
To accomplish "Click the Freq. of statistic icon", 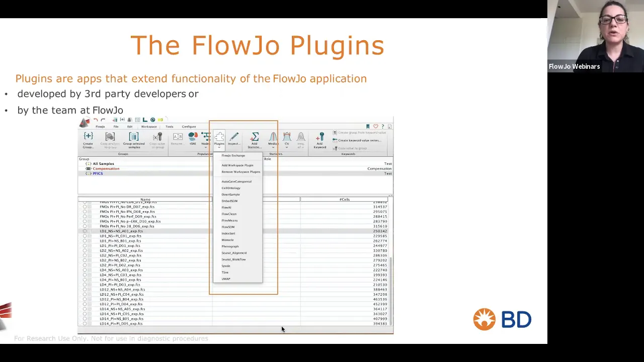I will [301, 137].
